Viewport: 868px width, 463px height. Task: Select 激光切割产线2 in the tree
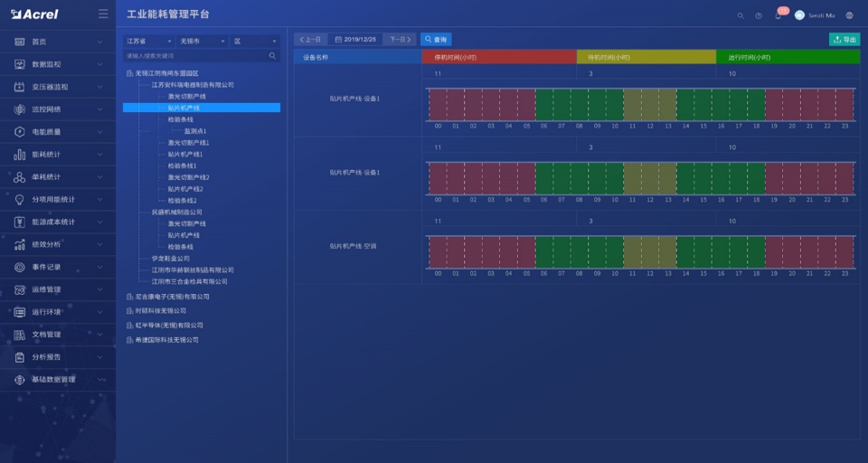click(x=189, y=177)
